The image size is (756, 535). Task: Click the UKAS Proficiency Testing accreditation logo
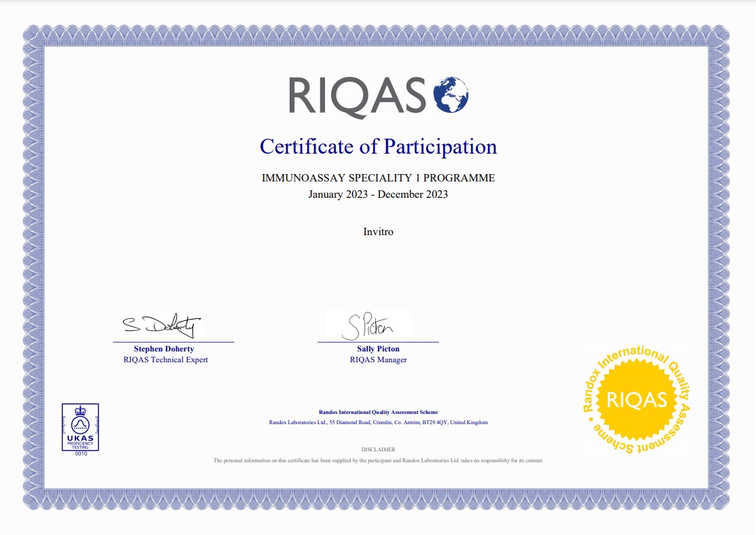click(x=80, y=428)
